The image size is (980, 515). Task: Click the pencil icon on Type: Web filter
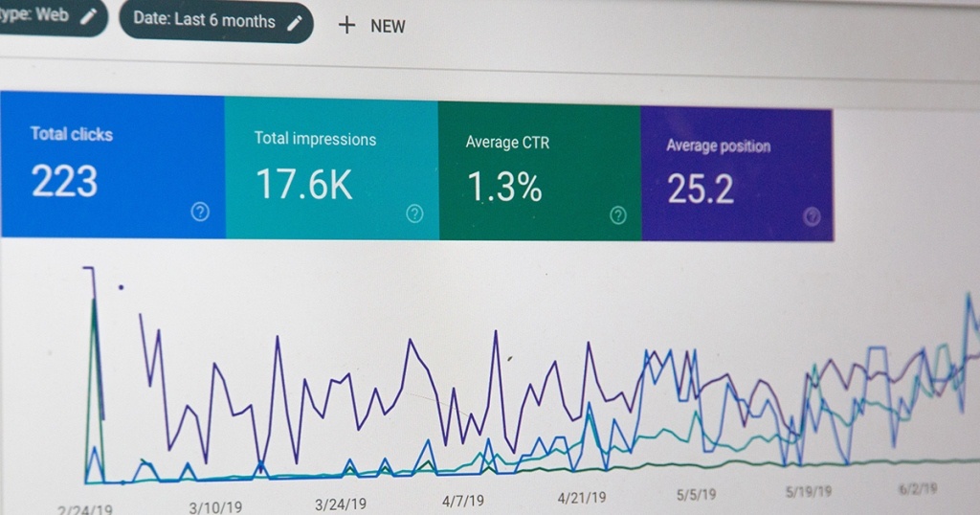tap(89, 17)
